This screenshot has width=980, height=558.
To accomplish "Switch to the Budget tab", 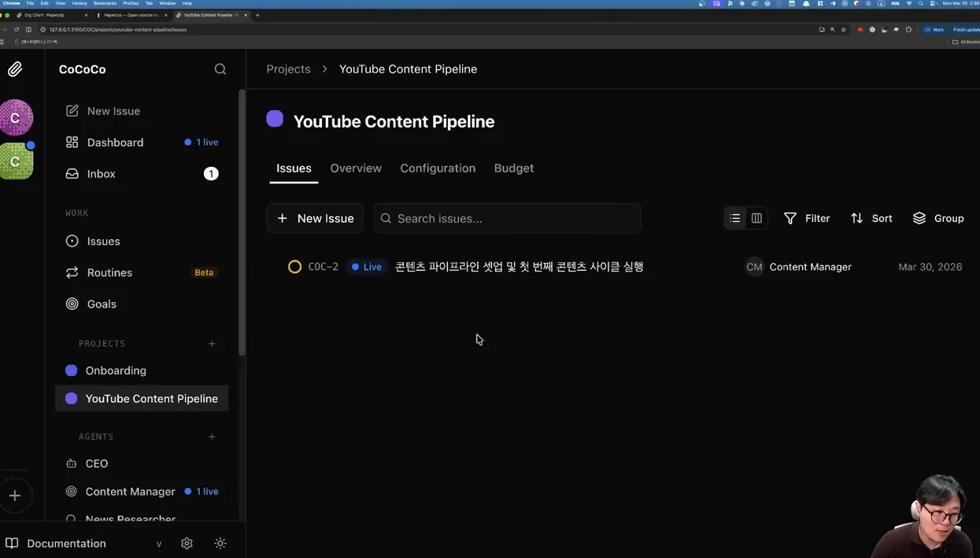I will [514, 168].
